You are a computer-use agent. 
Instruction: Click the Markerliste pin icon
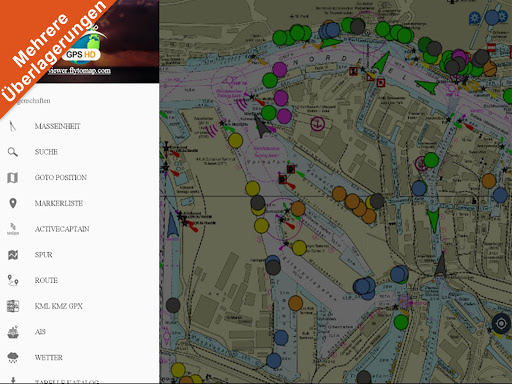click(x=13, y=203)
